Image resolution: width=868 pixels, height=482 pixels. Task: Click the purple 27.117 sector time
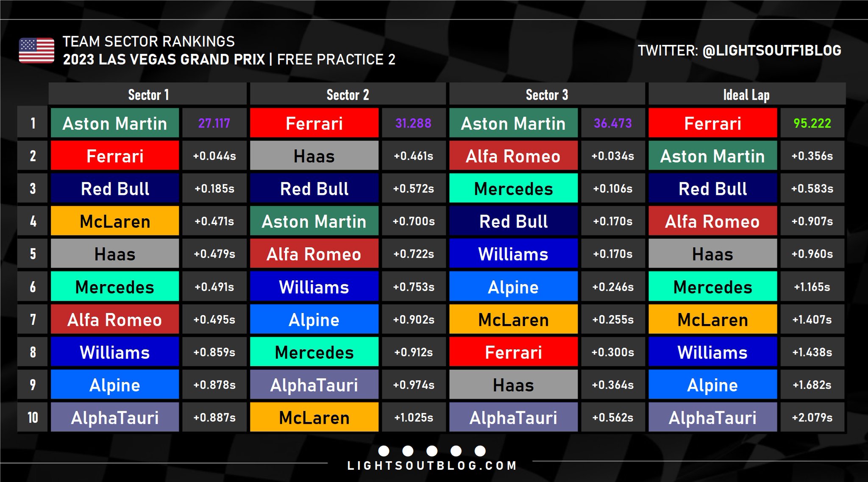tap(214, 123)
